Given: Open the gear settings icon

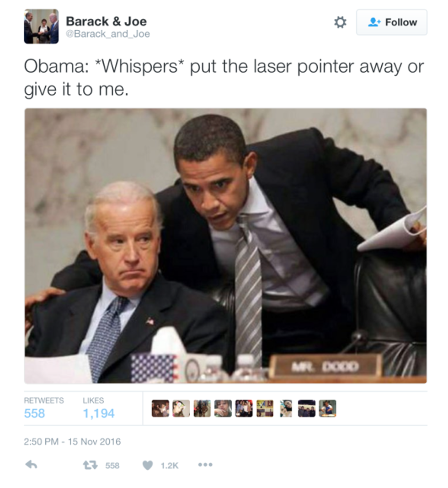Looking at the screenshot, I should [340, 22].
